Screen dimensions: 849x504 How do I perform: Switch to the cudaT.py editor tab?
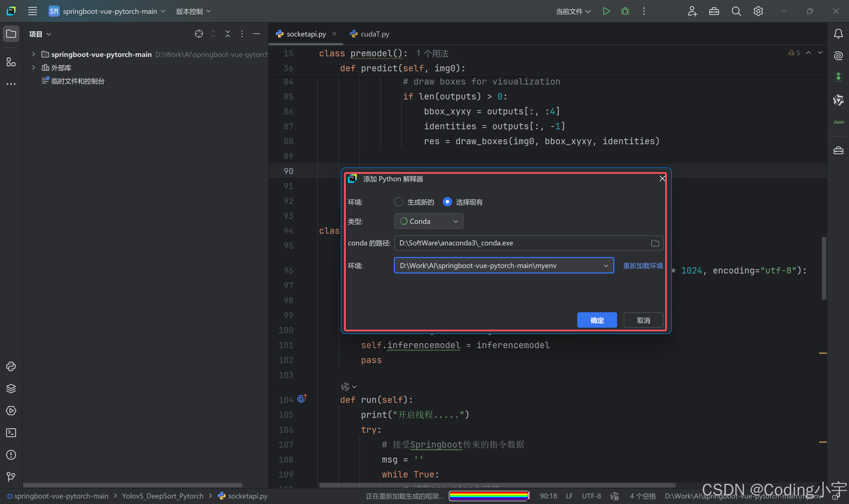(374, 34)
